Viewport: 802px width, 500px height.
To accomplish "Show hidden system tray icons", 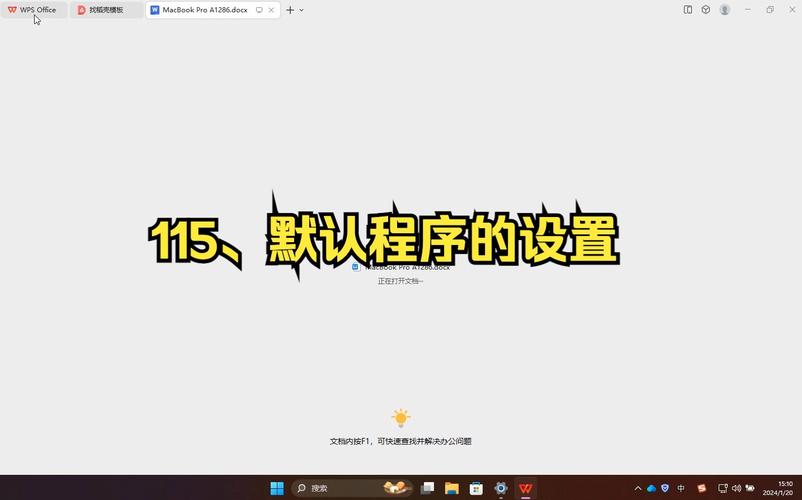I will 638,488.
